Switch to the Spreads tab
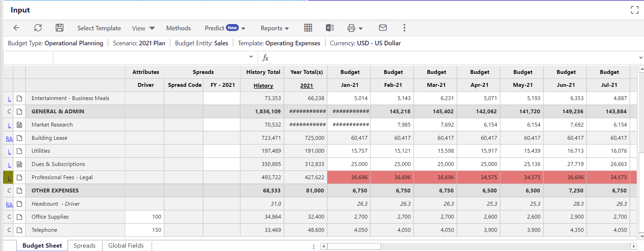Viewport: 644px width, 251px height. 85,245
